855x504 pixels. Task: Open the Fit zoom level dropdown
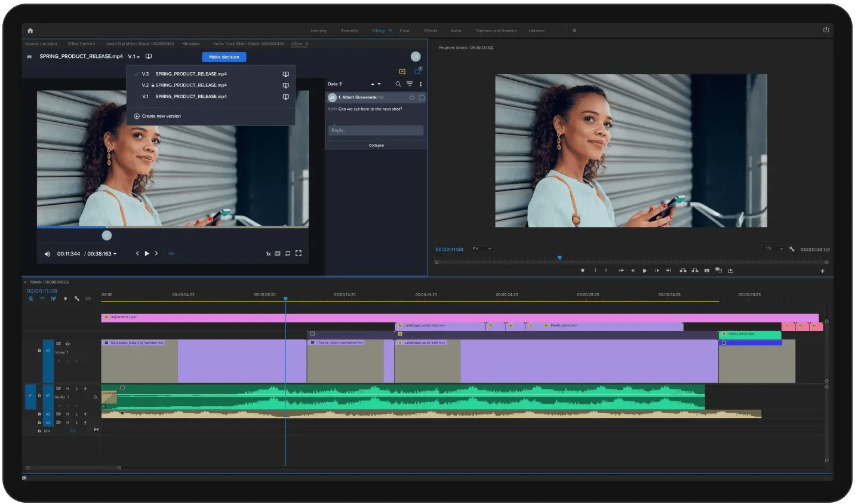(482, 249)
